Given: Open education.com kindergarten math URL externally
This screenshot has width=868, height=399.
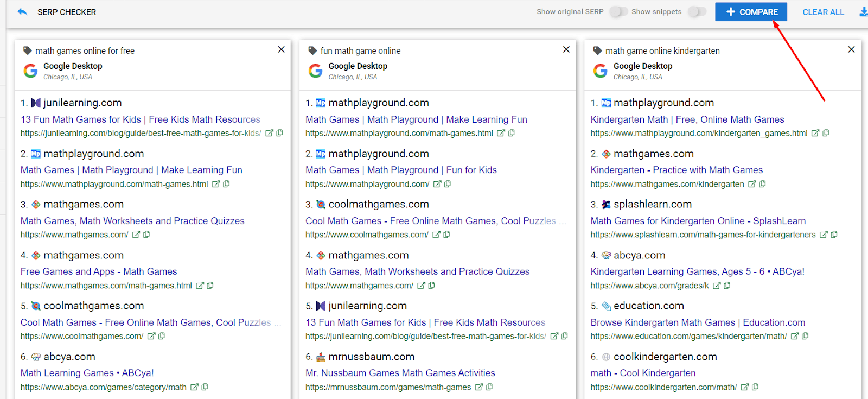Looking at the screenshot, I should [795, 336].
